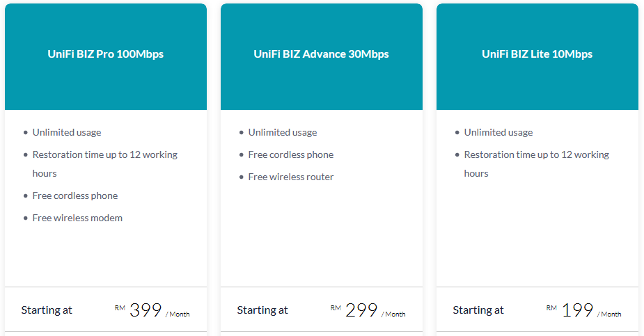This screenshot has height=336, width=644.
Task: Click 'Restoration time' feature in the Lite plan
Action: click(x=536, y=163)
